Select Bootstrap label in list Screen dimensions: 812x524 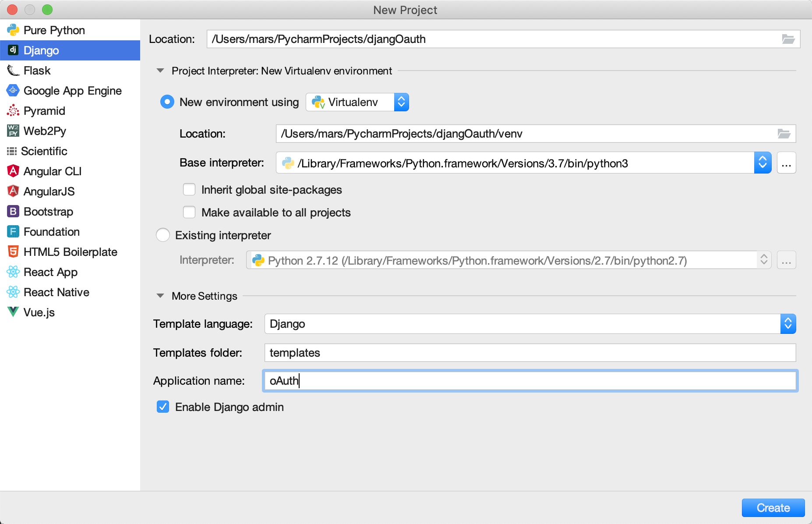point(48,212)
